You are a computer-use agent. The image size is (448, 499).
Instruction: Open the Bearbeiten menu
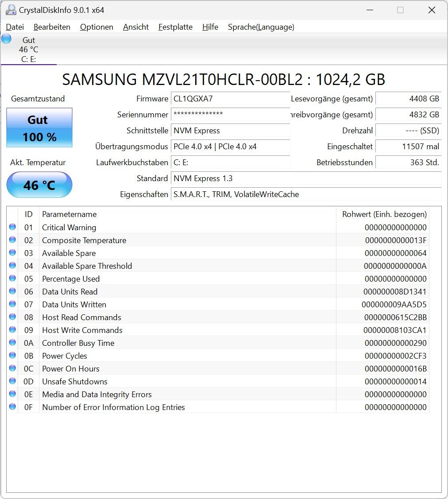pos(52,27)
